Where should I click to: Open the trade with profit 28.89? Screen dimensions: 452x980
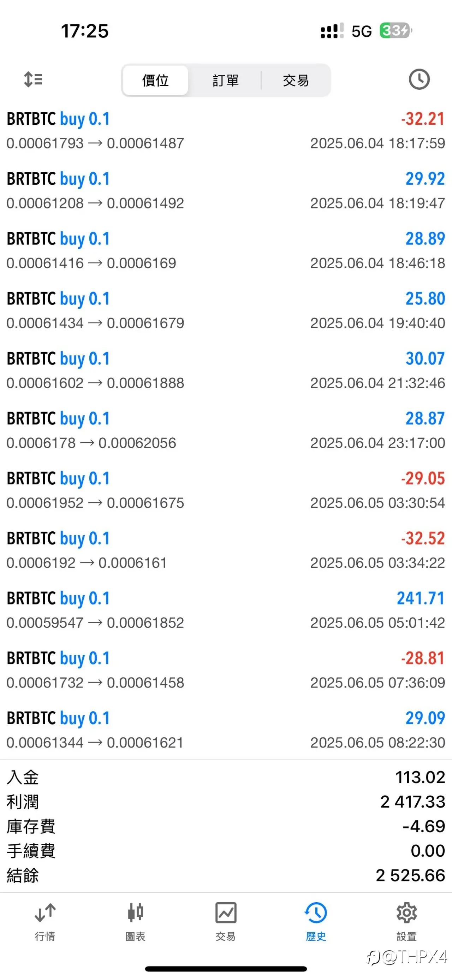point(226,251)
